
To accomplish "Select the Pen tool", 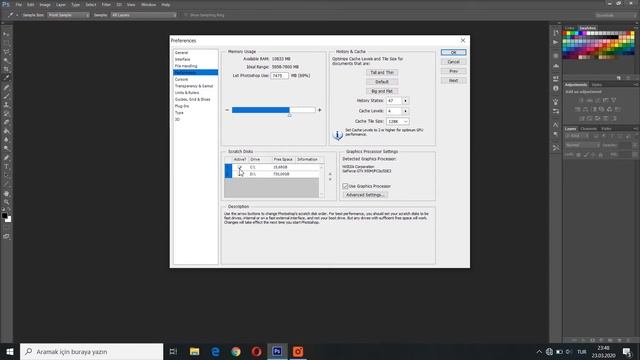I will click(x=7, y=158).
